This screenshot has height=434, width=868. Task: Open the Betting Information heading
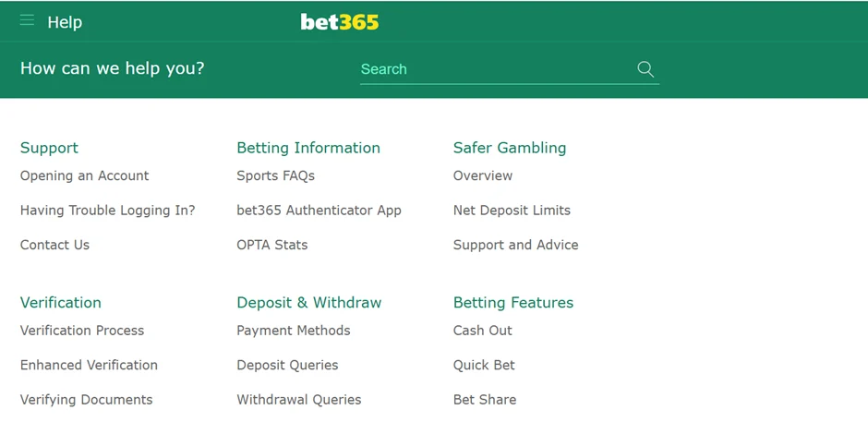coord(308,148)
